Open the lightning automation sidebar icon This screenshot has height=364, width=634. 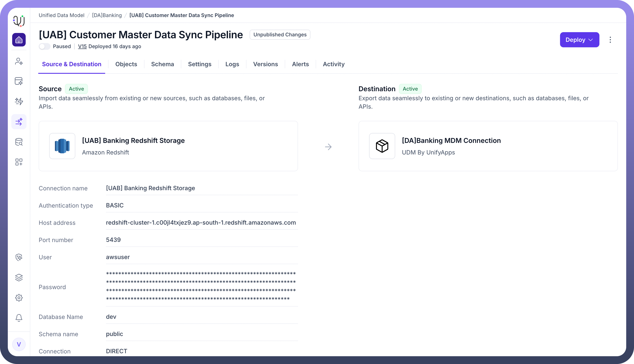point(19,101)
